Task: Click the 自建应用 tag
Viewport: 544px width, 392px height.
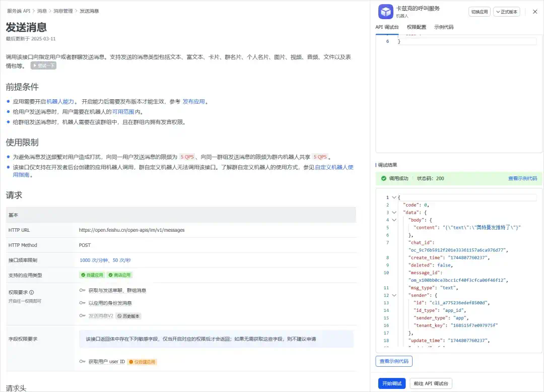Action: [x=92, y=275]
